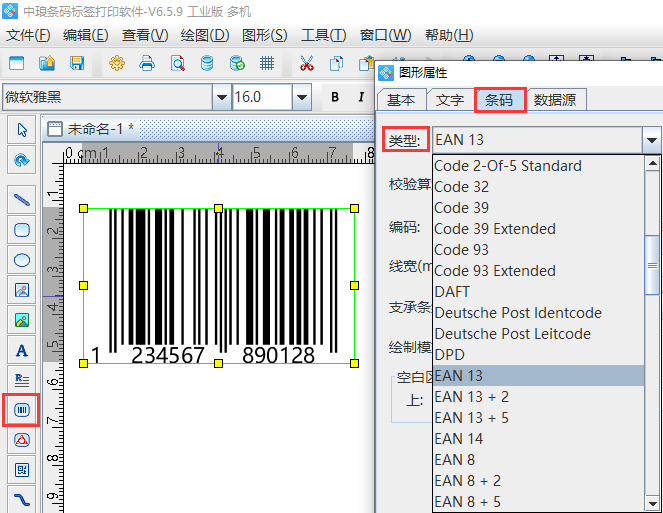
Task: Toggle italic text formatting
Action: (x=359, y=97)
